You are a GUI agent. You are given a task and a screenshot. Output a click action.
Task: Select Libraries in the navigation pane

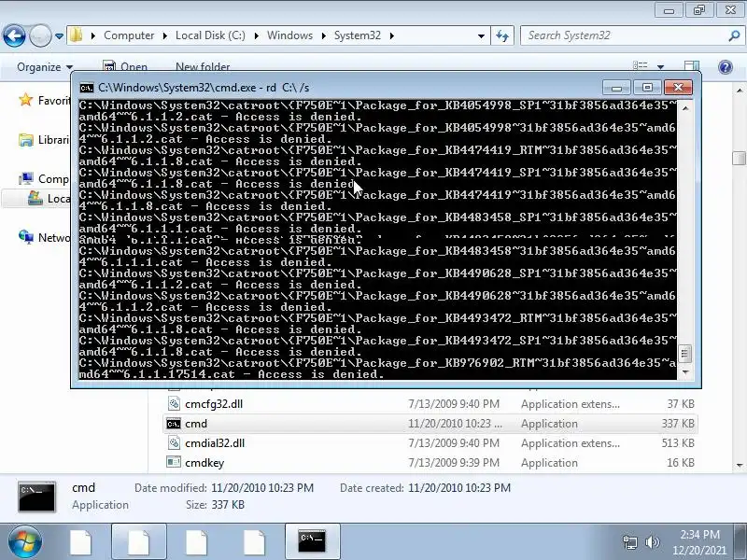click(44, 139)
